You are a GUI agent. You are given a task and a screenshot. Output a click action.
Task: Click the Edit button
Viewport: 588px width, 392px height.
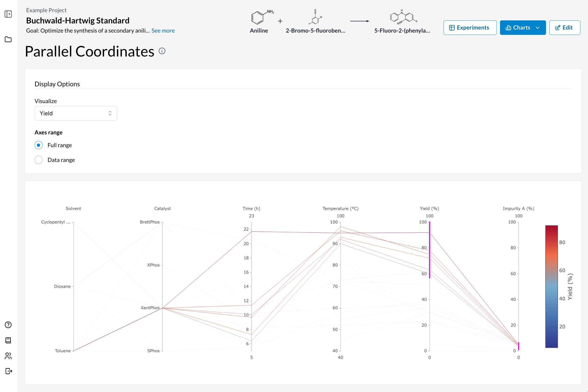tap(564, 27)
